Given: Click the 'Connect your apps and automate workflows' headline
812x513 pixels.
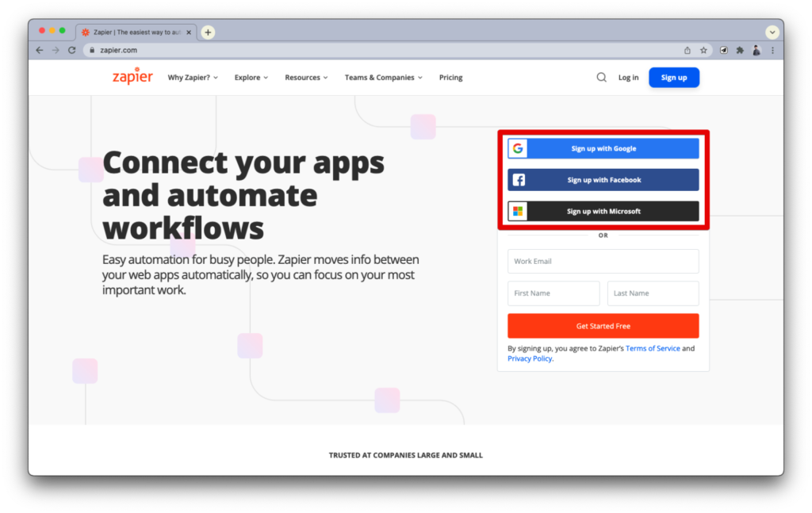Looking at the screenshot, I should tap(243, 195).
